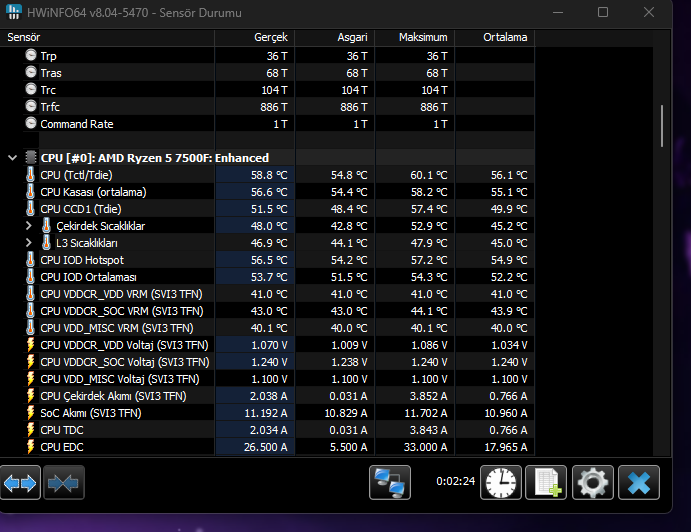
Task: Click the 11.192 A SoC current value
Action: pos(266,413)
